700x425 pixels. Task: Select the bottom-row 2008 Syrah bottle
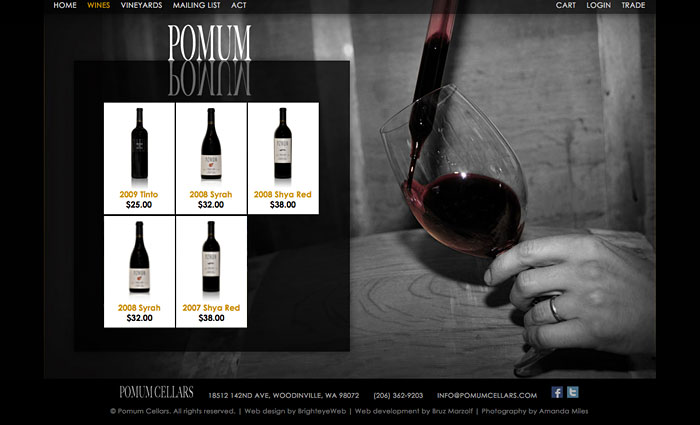coord(139,257)
